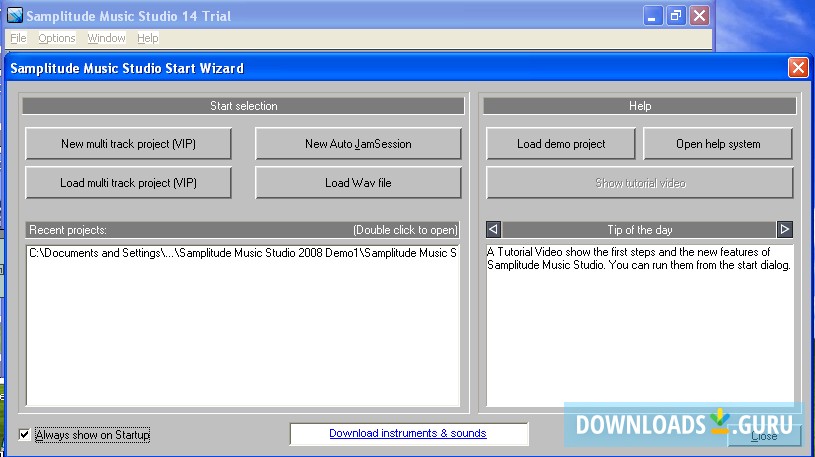Click the Load Wav file button
This screenshot has height=457, width=815.
(358, 182)
